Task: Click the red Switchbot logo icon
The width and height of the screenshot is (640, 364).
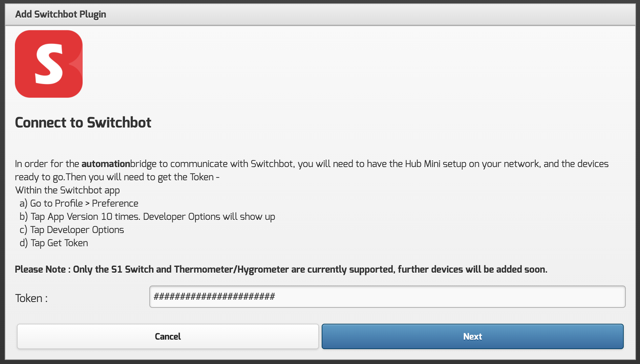Action: pos(49,64)
